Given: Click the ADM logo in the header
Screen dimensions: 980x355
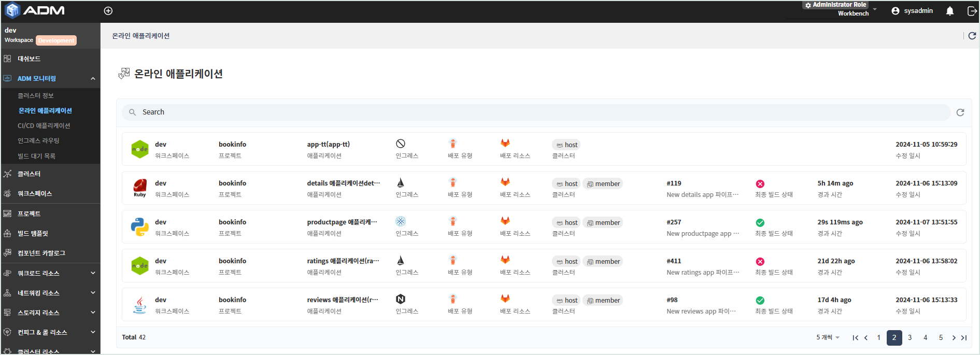Looking at the screenshot, I should pos(35,10).
